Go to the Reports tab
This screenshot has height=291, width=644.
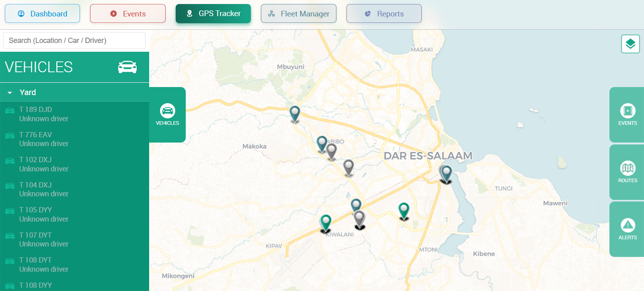click(x=384, y=14)
